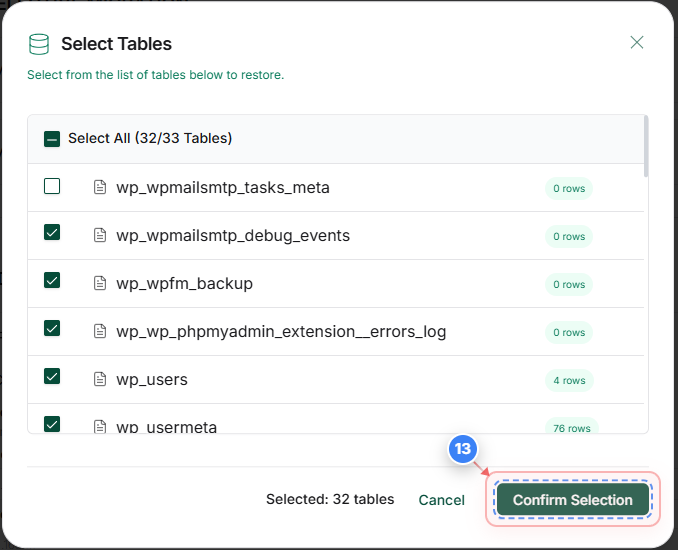Select the wp_users table name
This screenshot has height=550, width=678.
152,380
